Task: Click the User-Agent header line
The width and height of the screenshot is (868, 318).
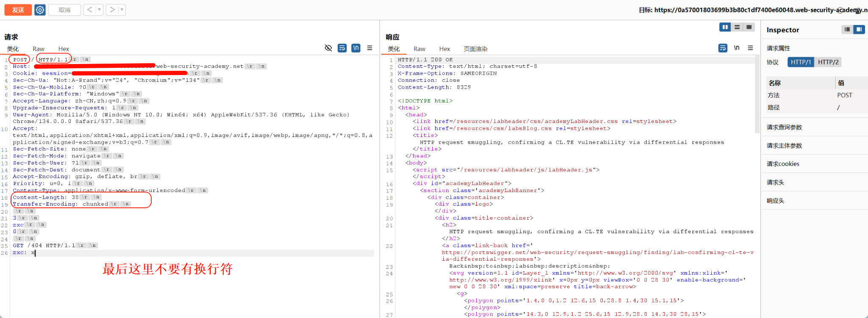Action: click(181, 118)
